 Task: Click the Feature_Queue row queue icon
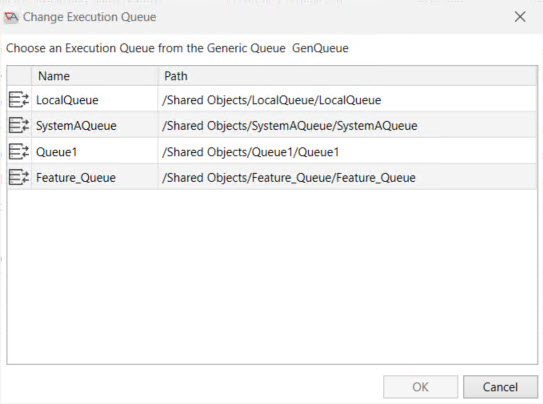click(19, 177)
